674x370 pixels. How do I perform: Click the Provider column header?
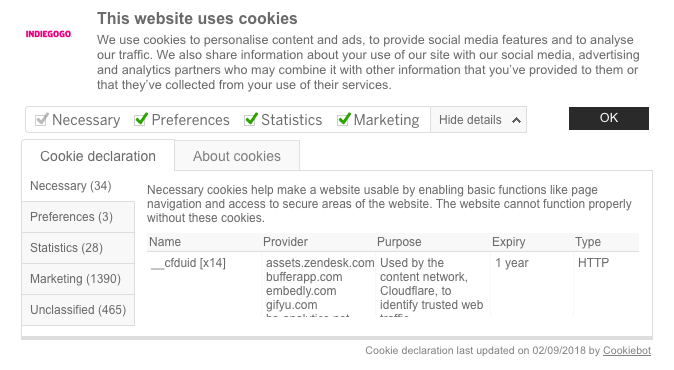pos(285,242)
